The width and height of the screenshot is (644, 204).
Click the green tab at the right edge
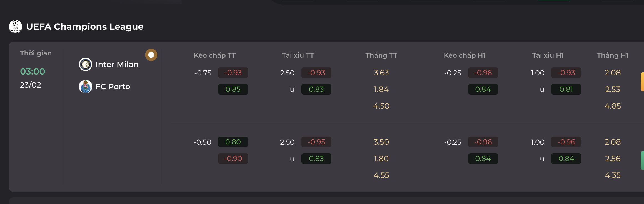pyautogui.click(x=642, y=160)
